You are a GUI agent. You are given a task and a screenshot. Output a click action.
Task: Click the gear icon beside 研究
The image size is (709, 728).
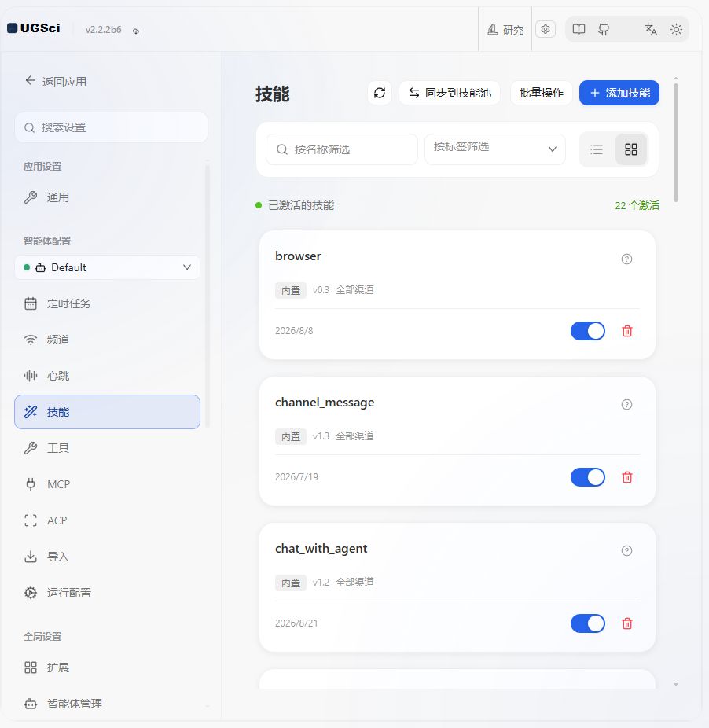pos(546,29)
